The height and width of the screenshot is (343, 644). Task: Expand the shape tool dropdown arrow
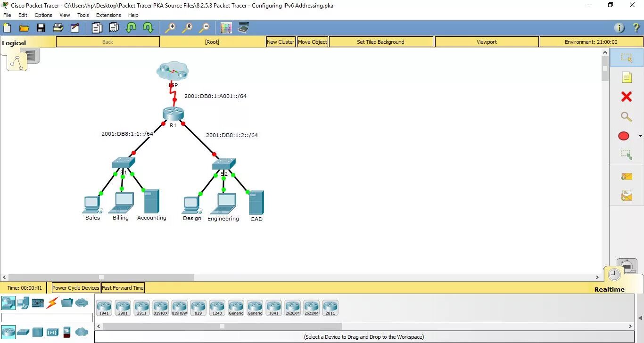click(x=640, y=136)
